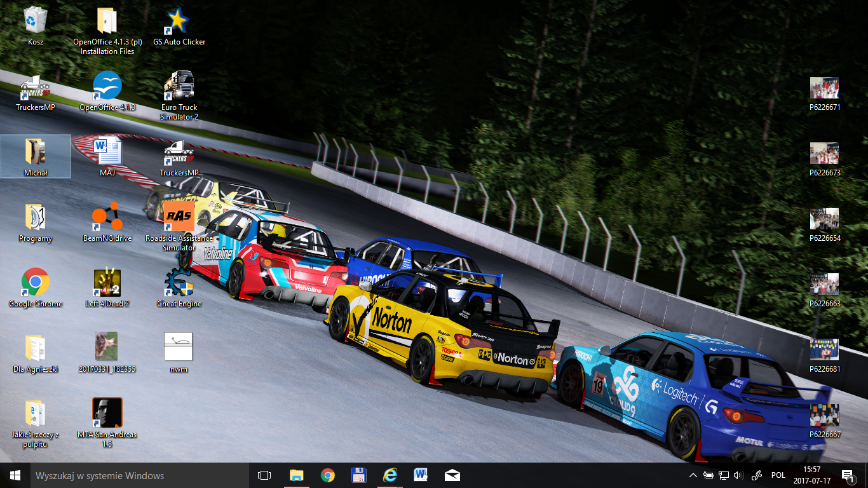Image resolution: width=868 pixels, height=488 pixels.
Task: Open the Dla Agnieszki folder
Action: click(x=36, y=353)
